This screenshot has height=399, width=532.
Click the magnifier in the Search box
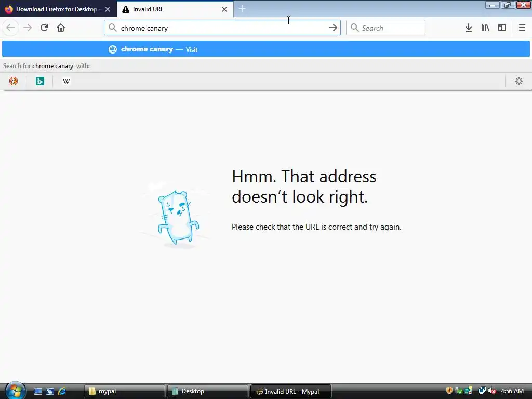tap(354, 28)
